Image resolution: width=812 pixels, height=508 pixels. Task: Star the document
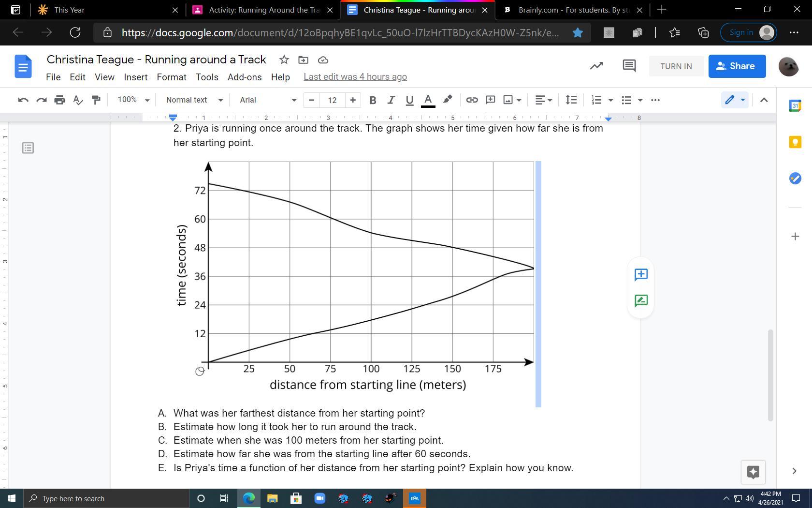pyautogui.click(x=284, y=60)
